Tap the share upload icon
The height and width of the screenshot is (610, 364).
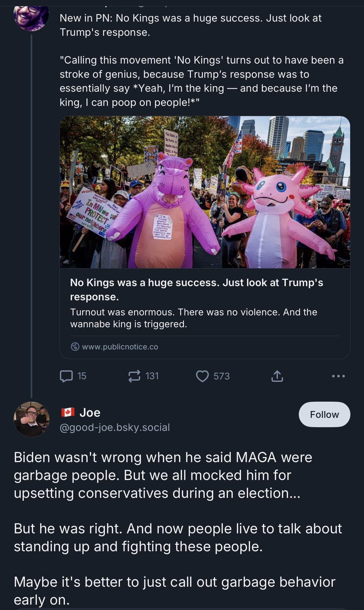coord(277,376)
